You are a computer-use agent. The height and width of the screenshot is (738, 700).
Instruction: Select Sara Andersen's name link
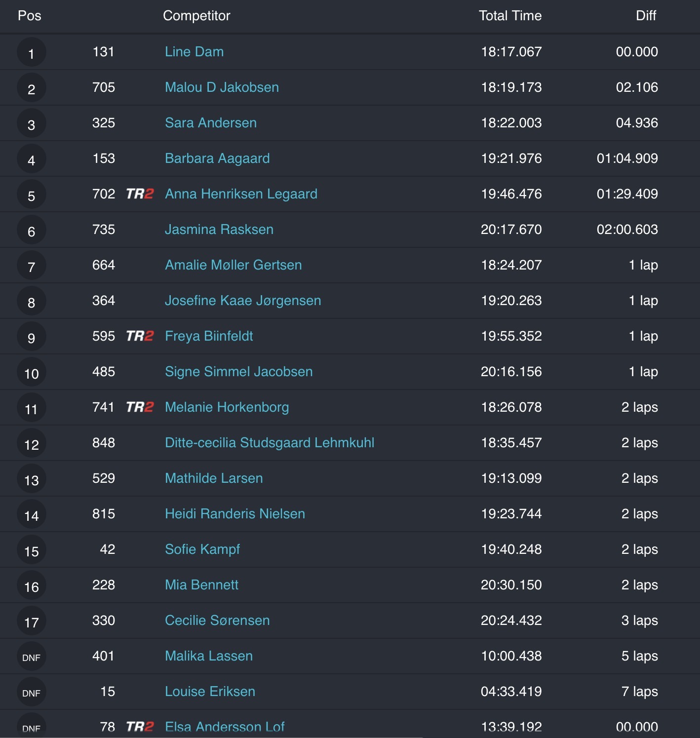tap(210, 123)
